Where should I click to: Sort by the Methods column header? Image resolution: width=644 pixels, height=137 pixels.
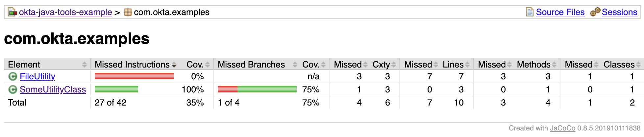[x=533, y=65]
